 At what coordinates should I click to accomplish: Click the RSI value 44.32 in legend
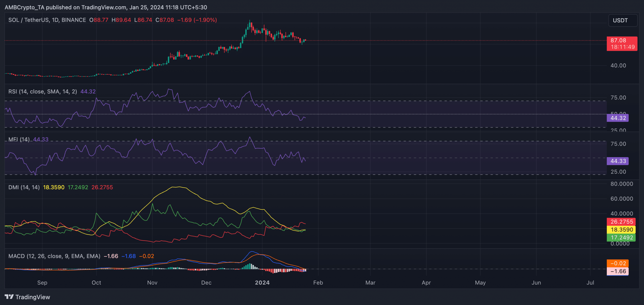(88, 92)
